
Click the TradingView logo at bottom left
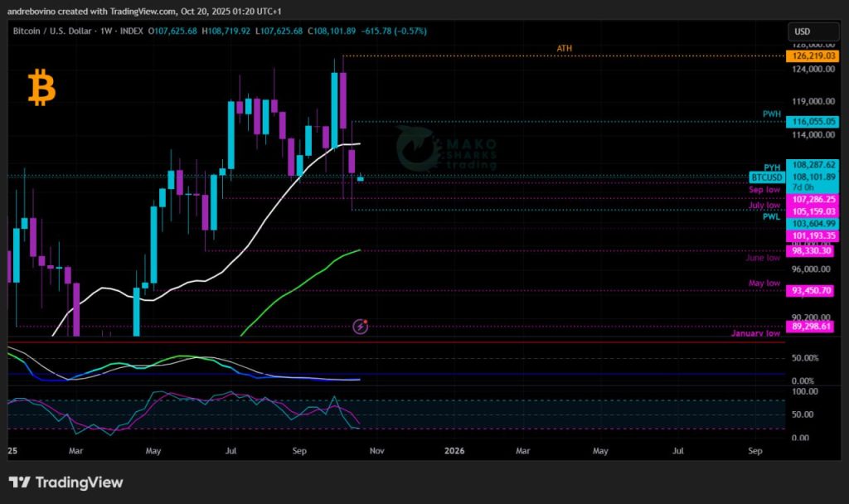65,482
